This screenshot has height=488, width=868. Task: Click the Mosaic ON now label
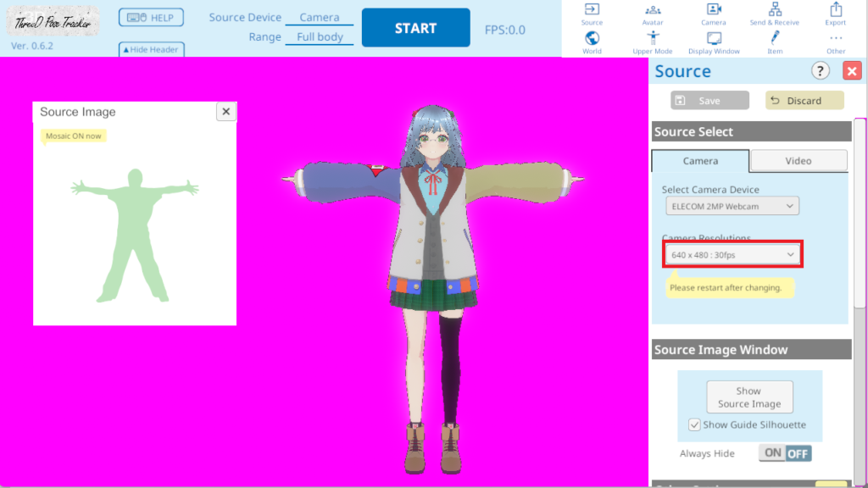[x=74, y=136]
